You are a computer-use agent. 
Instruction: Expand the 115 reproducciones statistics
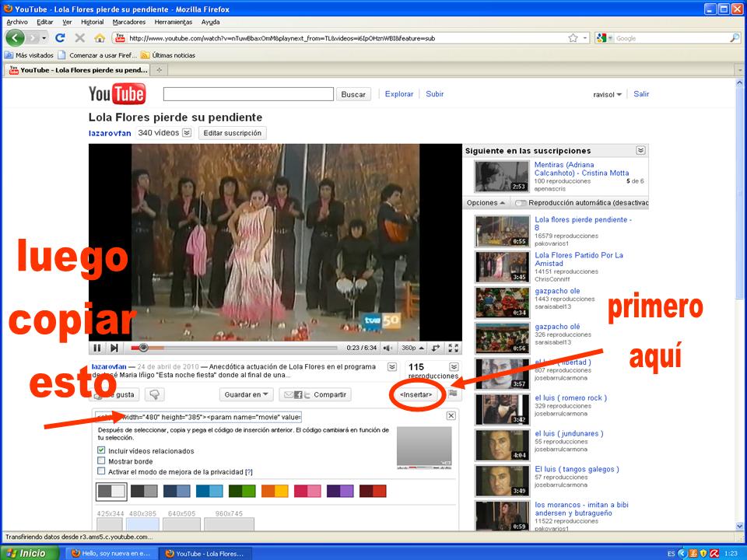pos(454,366)
